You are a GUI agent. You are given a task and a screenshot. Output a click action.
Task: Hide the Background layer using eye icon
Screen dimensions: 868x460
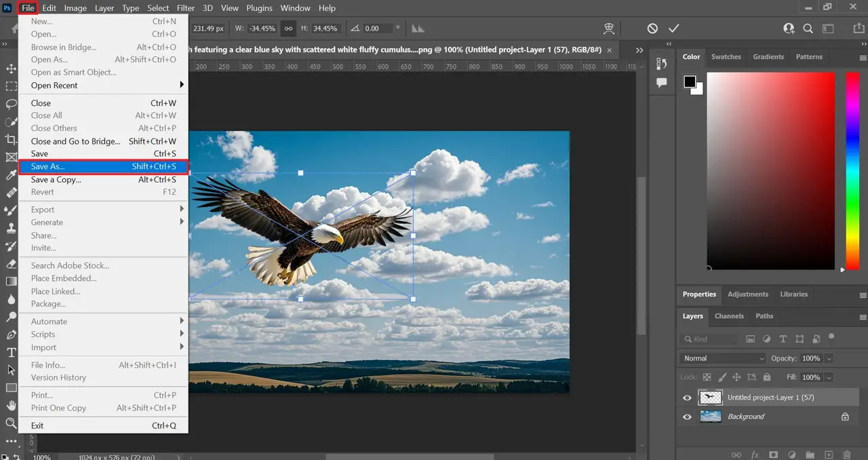687,417
